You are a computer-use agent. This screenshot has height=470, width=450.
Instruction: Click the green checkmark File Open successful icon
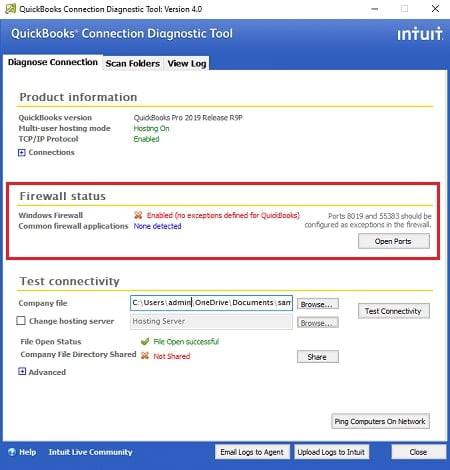[145, 341]
